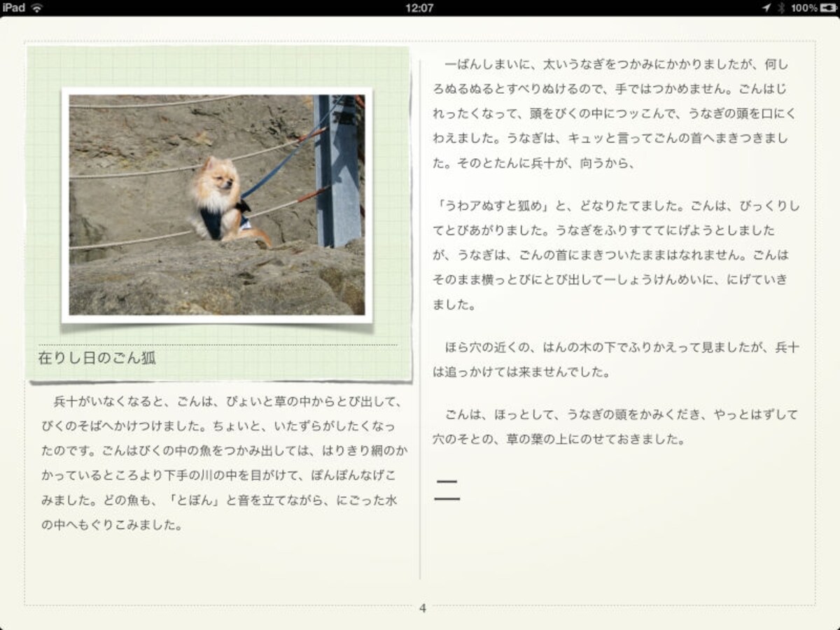Tap the line starting 穴のそとの、草の葉の上
The height and width of the screenshot is (630, 840).
(x=559, y=440)
